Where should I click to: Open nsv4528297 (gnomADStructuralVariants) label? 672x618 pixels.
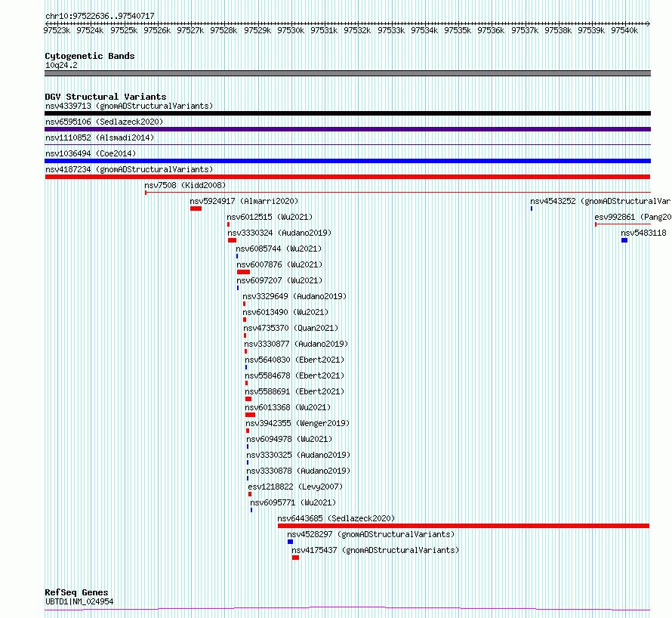(371, 534)
